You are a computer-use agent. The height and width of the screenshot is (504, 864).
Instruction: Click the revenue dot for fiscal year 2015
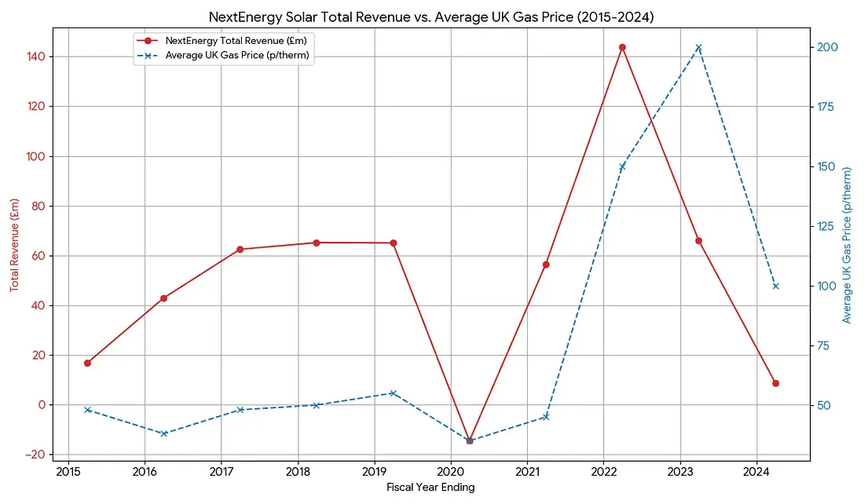click(87, 363)
